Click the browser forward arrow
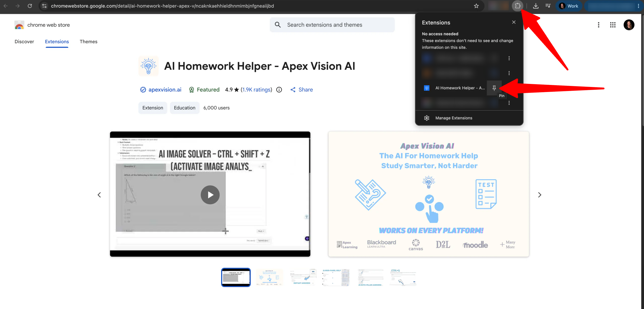 (x=17, y=6)
